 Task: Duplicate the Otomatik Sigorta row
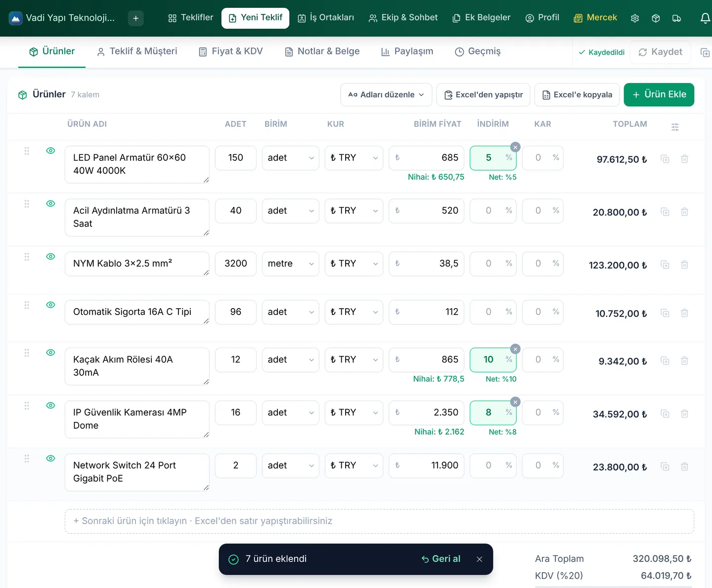(x=665, y=313)
